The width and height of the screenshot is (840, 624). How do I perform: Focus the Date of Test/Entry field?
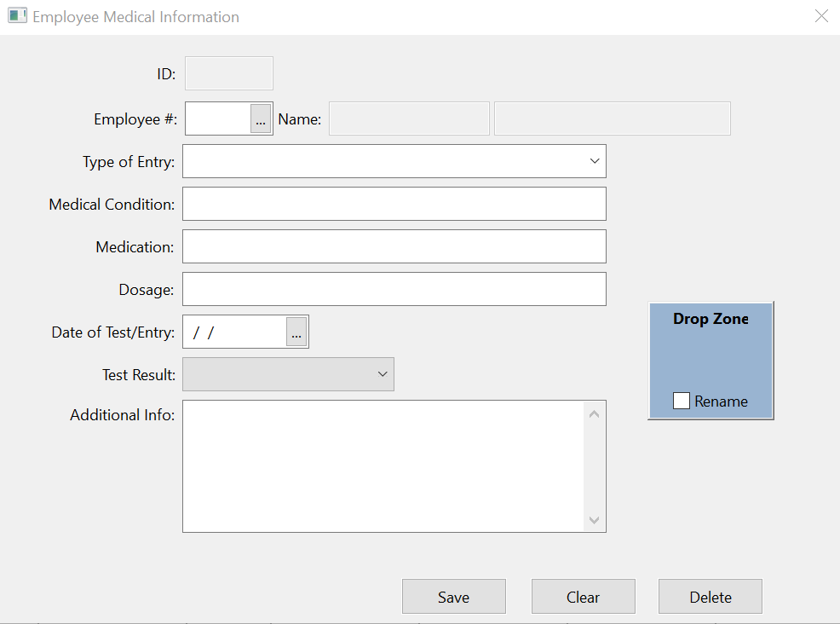pos(234,332)
